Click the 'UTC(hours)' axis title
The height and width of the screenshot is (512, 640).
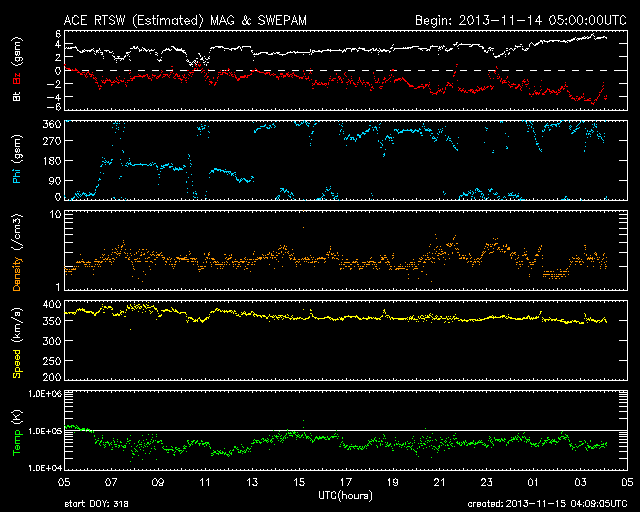tap(345, 496)
